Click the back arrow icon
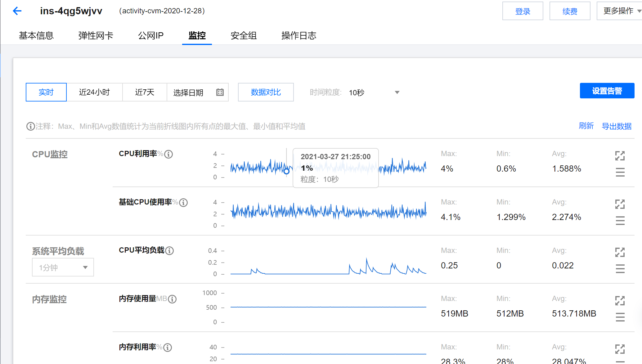 [17, 11]
